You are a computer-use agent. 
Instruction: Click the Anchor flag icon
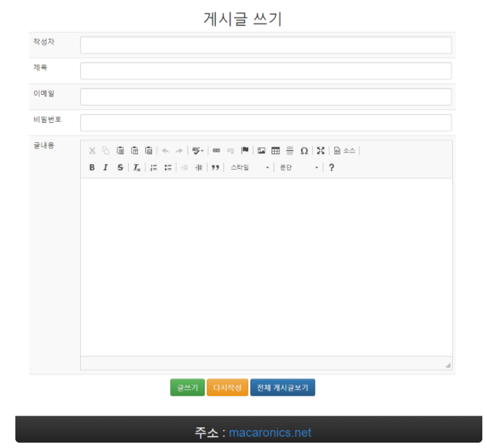coord(245,151)
